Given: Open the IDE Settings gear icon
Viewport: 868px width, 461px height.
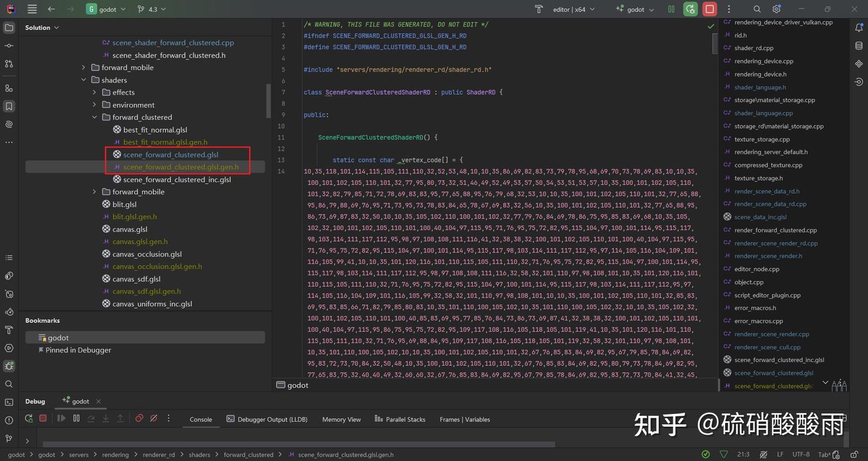Looking at the screenshot, I should coord(776,9).
